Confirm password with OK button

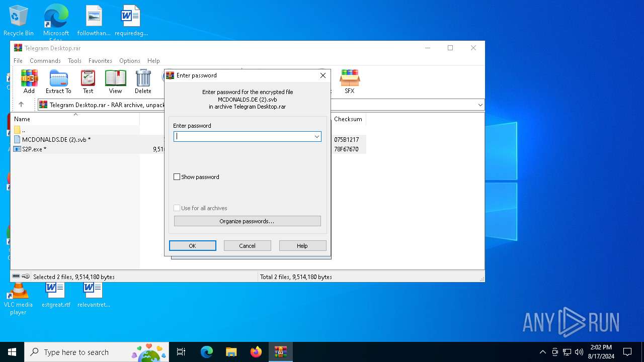click(x=193, y=245)
